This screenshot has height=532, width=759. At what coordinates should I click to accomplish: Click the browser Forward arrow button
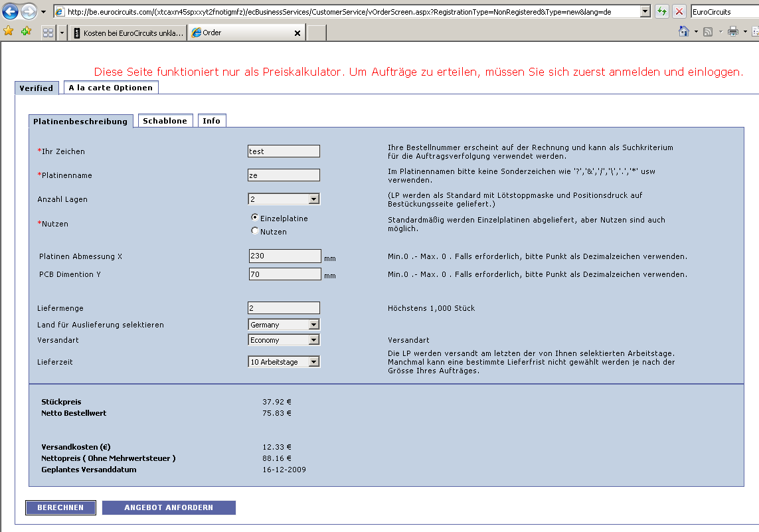[29, 11]
